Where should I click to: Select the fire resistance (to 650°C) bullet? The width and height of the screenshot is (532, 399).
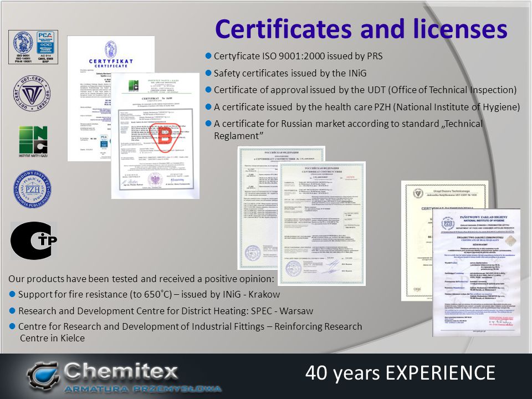click(x=149, y=294)
